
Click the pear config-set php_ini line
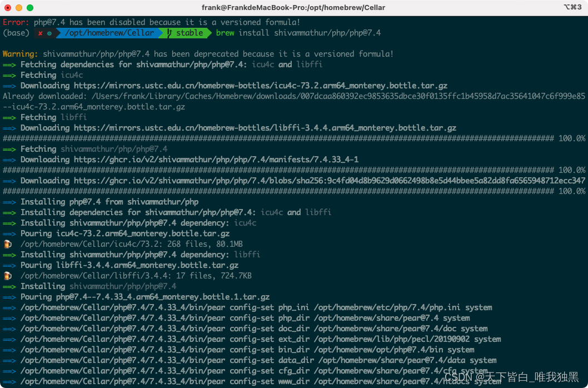pos(247,308)
